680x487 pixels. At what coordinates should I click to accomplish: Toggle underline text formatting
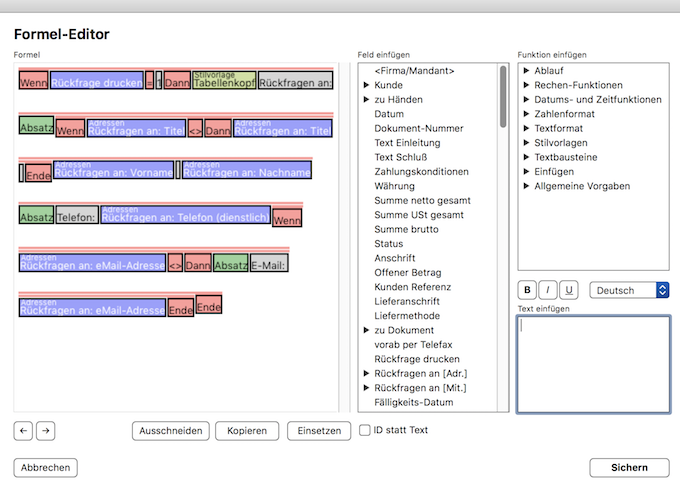tap(568, 290)
